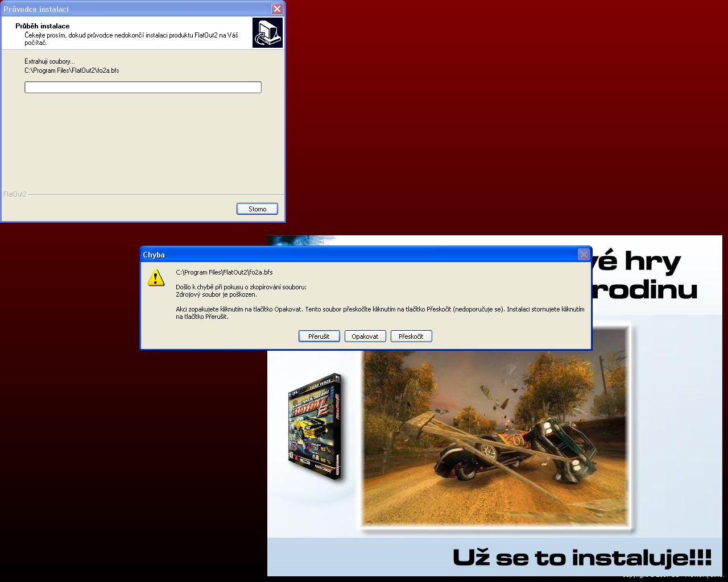Click the "Zdrojový soubor je poškozen" error message
This screenshot has height=582, width=728.
216,294
